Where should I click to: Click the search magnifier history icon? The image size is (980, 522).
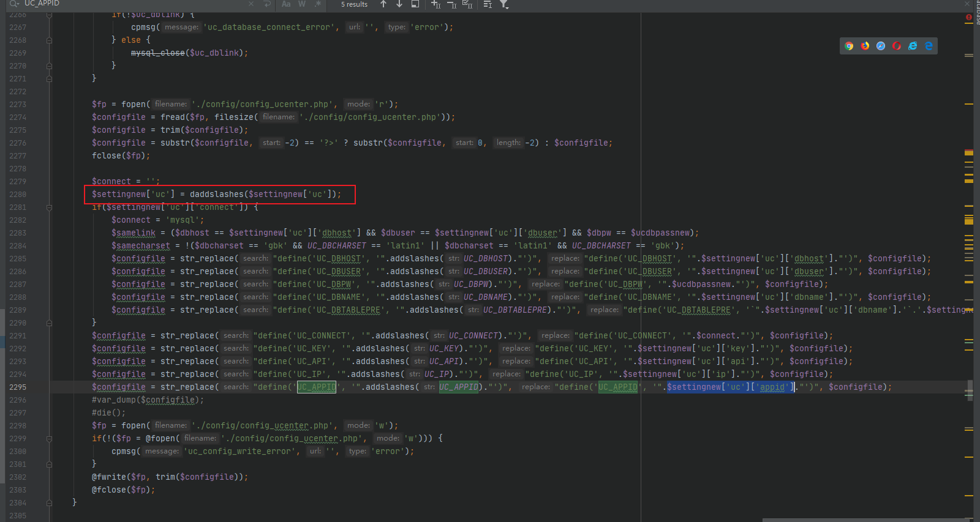(14, 4)
